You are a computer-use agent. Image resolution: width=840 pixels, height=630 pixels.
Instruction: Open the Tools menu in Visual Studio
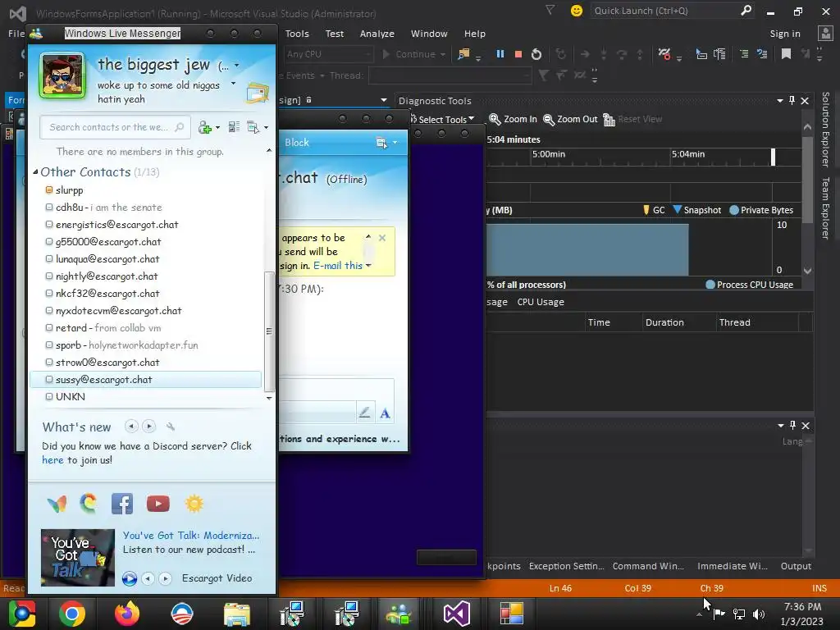pyautogui.click(x=297, y=33)
